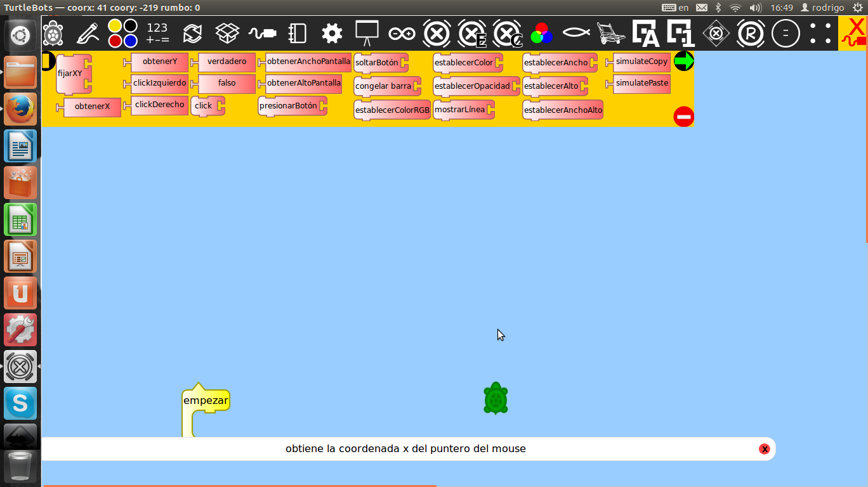
Task: Open the Arduino infinity-logo palette
Action: pyautogui.click(x=402, y=34)
